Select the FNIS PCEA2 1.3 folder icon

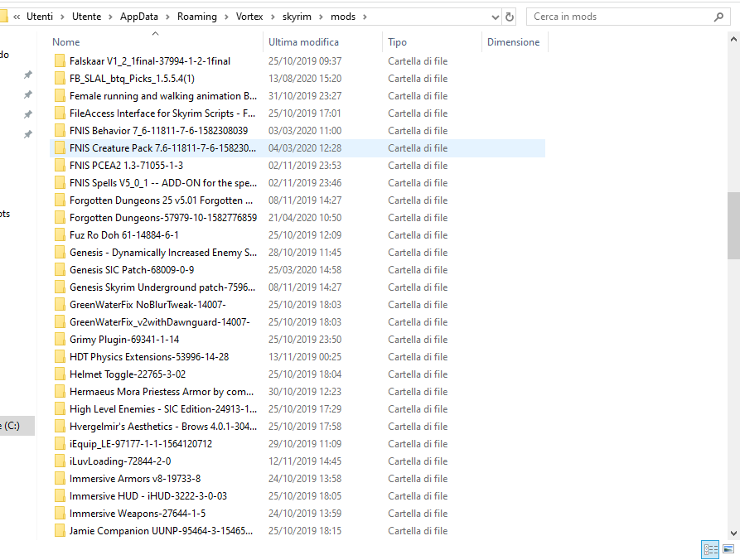pyautogui.click(x=60, y=166)
